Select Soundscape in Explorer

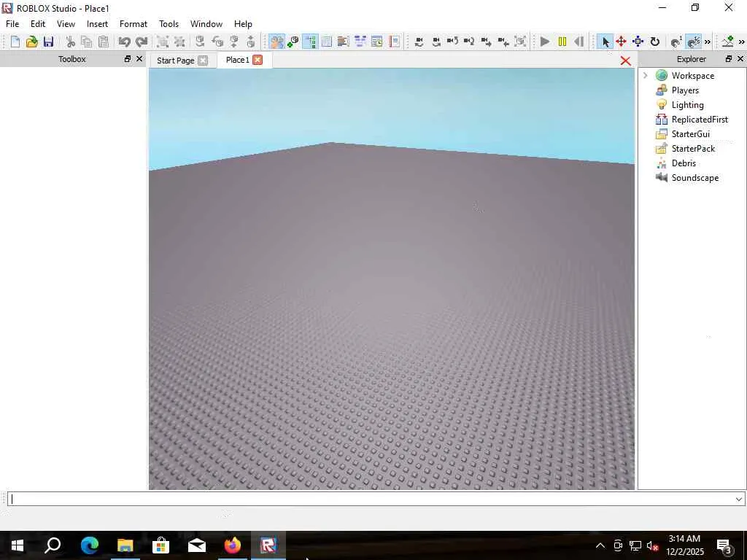(695, 178)
